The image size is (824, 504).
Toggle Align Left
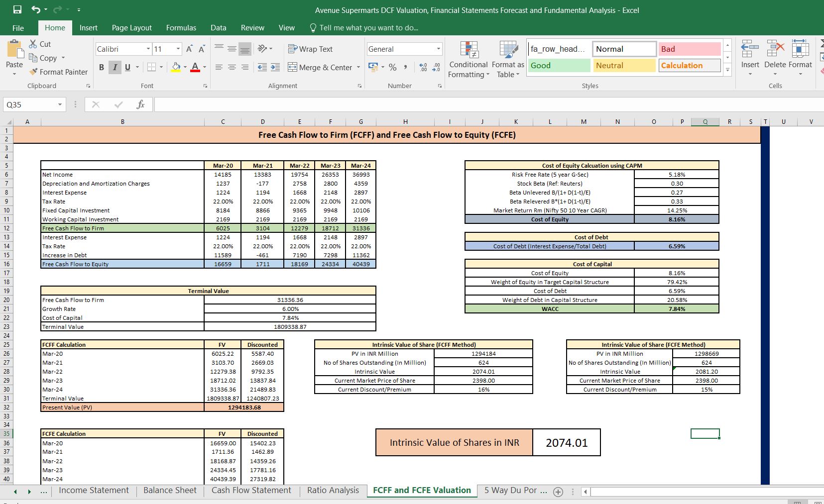point(219,67)
